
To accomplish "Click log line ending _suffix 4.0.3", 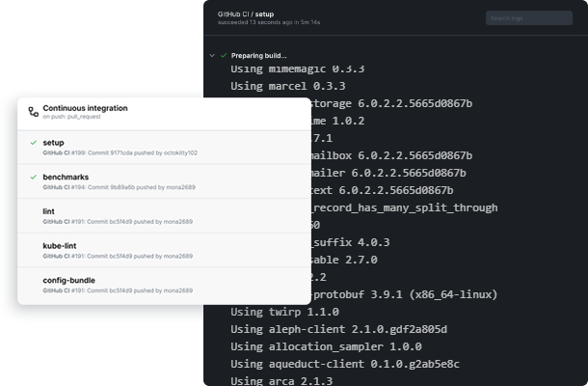I will (x=351, y=242).
